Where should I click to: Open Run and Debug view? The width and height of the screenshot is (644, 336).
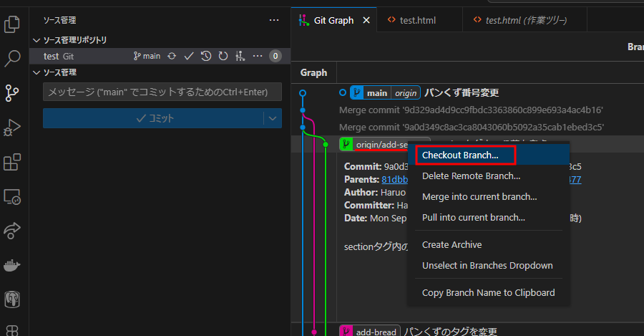(12, 128)
